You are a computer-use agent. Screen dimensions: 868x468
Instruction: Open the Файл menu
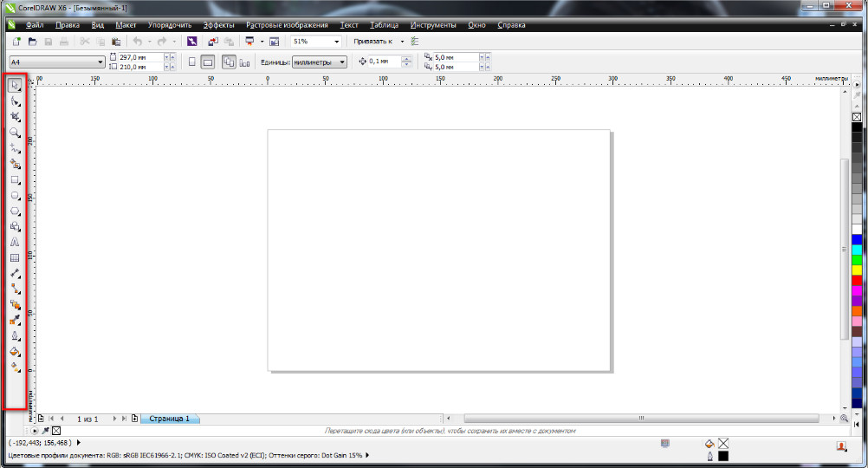point(35,25)
